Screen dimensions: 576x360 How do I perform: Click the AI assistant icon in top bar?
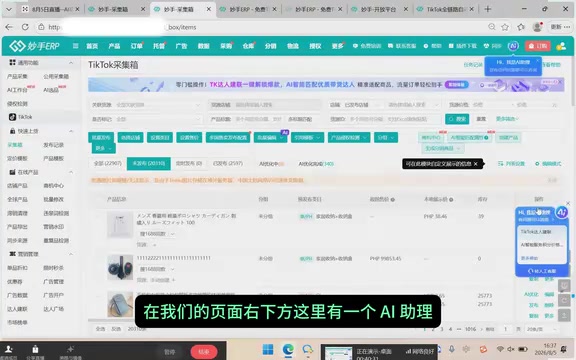tap(513, 46)
